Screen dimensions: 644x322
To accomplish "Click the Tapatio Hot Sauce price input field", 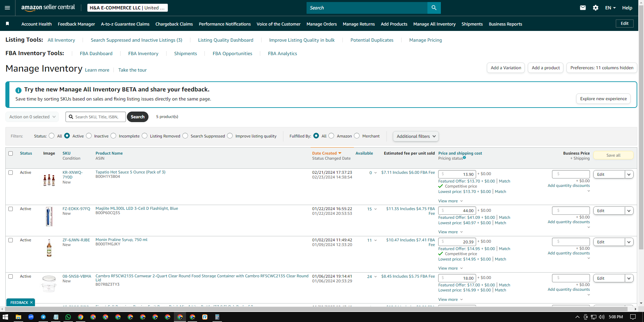I will pyautogui.click(x=457, y=174).
